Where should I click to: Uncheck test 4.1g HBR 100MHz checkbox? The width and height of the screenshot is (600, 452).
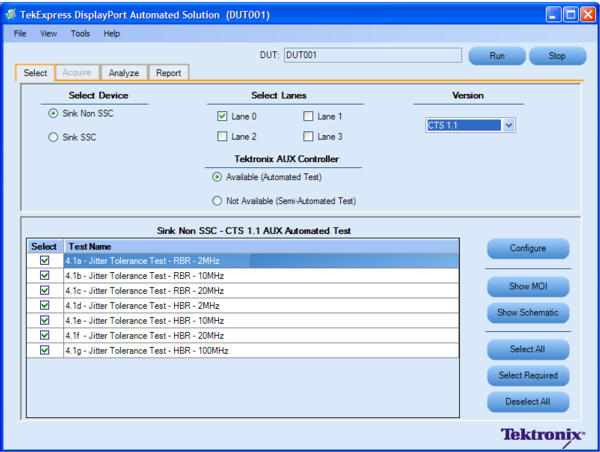click(45, 350)
